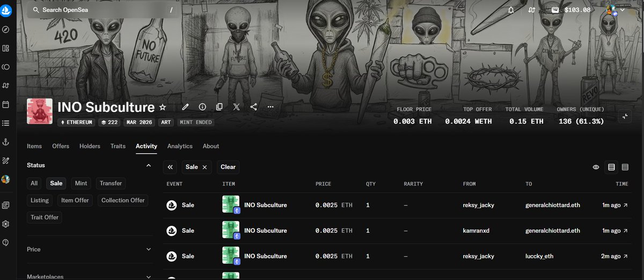Viewport: 644px width, 280px height.
Task: Click the Search OpenSea field
Action: coord(103,10)
